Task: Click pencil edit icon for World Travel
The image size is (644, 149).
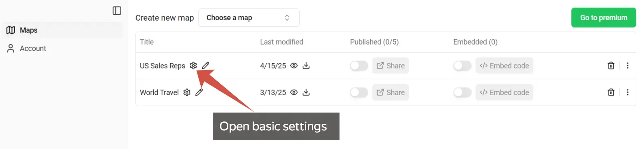Action: point(199,92)
